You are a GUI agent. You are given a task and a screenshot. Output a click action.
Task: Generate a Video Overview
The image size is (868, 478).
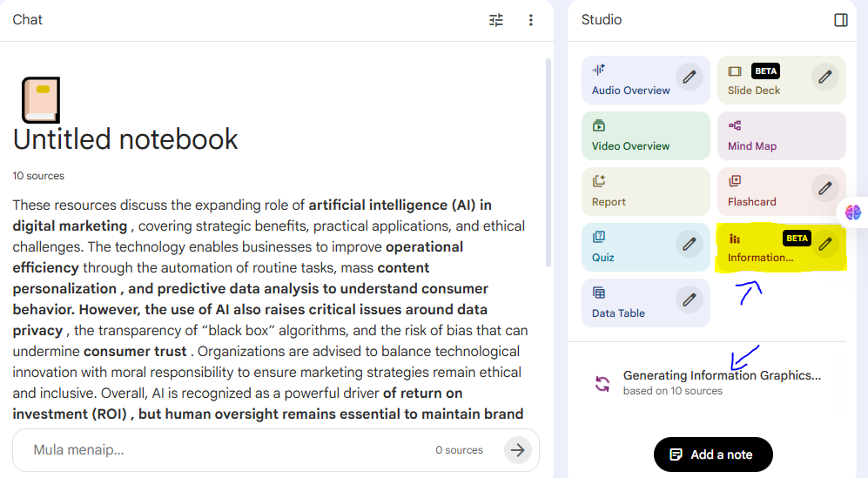[x=645, y=137]
